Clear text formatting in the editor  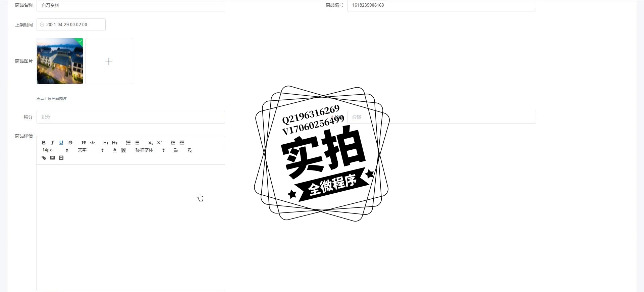pos(189,150)
